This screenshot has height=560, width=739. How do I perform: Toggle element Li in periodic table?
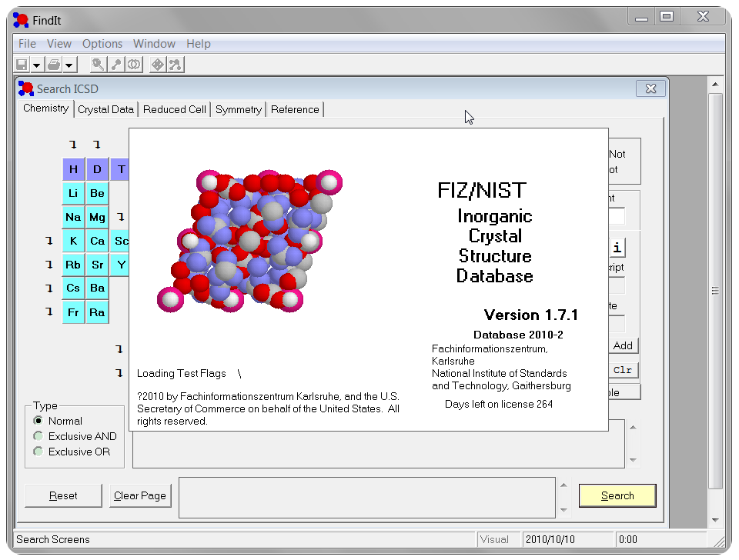tap(74, 193)
